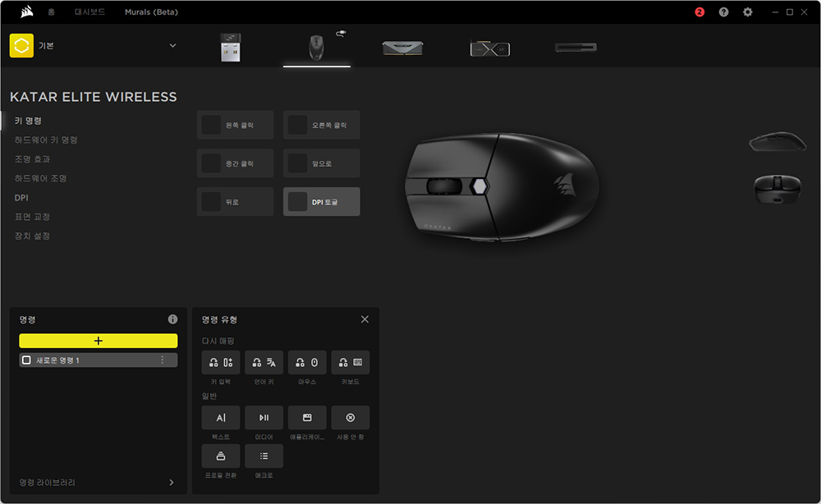Add a new command with yellow plus
Screen dimensions: 821x504
99,341
